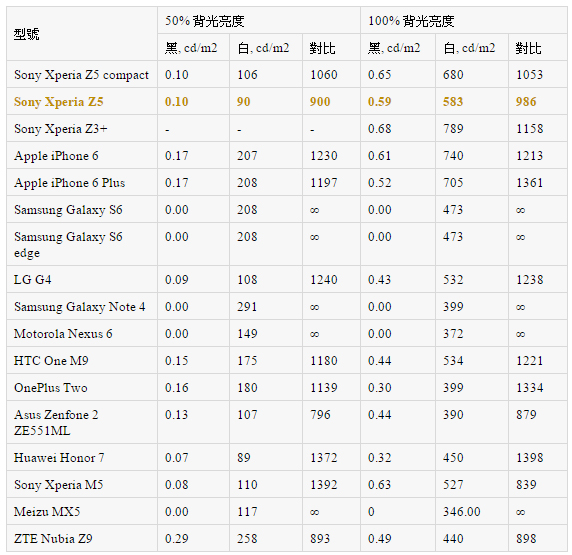572x555 pixels.
Task: Click the Sony Xperia Z5 compact row name
Action: click(81, 75)
